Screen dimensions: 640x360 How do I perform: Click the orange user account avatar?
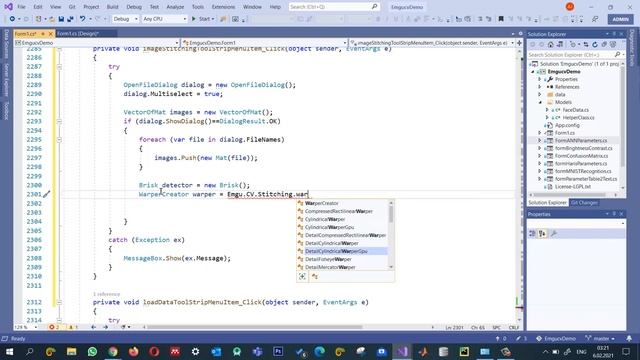(x=570, y=7)
